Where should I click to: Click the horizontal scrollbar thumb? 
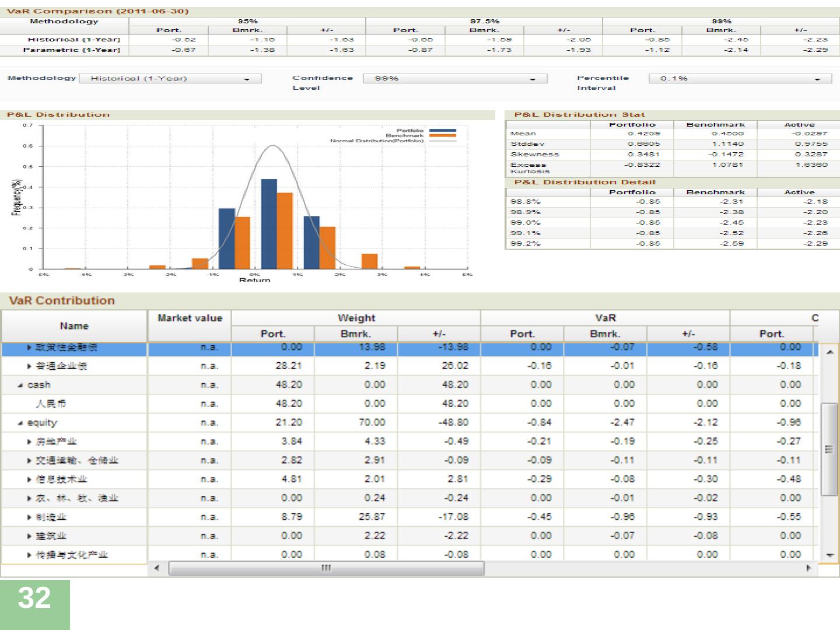(x=326, y=568)
